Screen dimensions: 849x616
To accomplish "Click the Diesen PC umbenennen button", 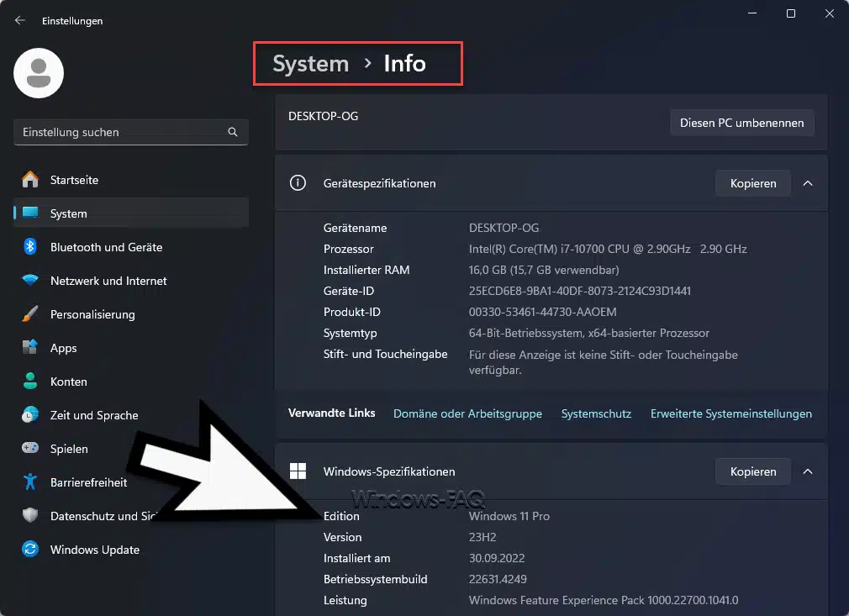I will (741, 122).
